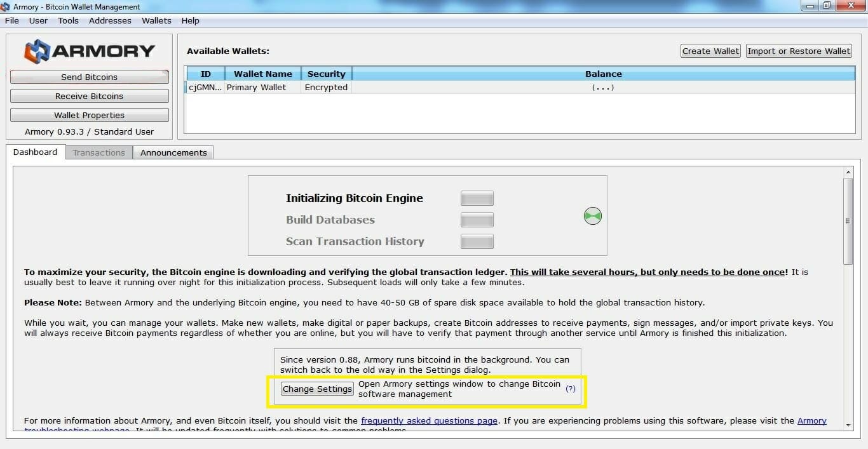This screenshot has width=868, height=449.
Task: Click the Initializing Bitcoin Engine text
Action: point(355,198)
